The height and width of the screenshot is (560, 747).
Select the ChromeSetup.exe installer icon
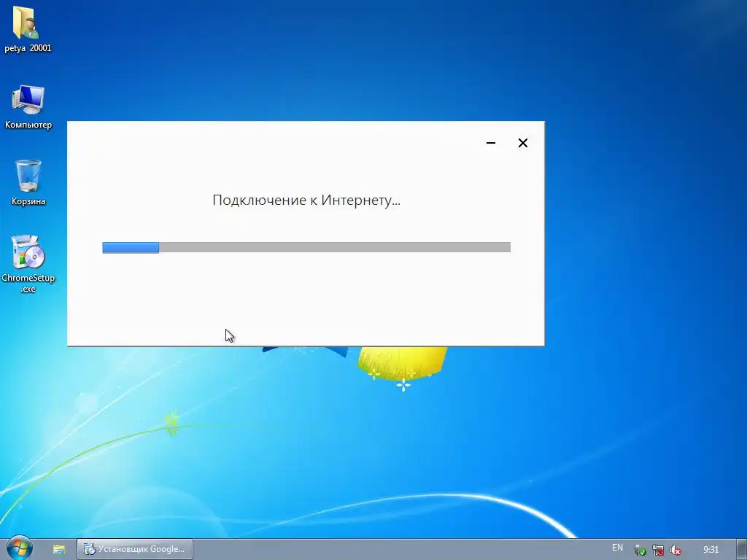click(28, 263)
